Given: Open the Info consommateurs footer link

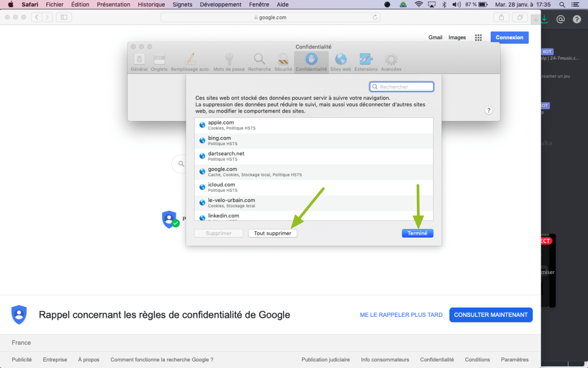Looking at the screenshot, I should pos(385,359).
